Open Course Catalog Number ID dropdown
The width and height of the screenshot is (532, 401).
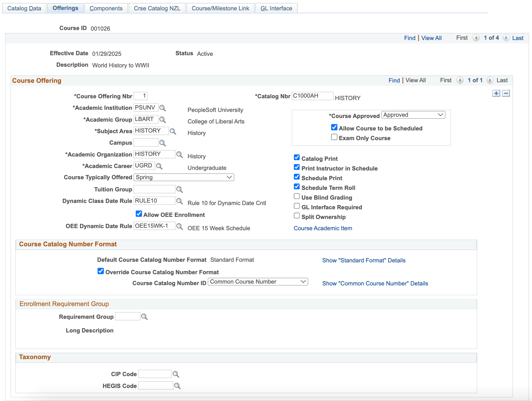(x=258, y=282)
